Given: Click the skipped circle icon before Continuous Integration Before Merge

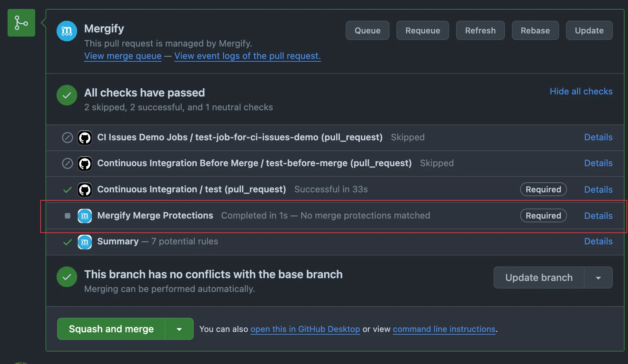Looking at the screenshot, I should click(x=67, y=163).
